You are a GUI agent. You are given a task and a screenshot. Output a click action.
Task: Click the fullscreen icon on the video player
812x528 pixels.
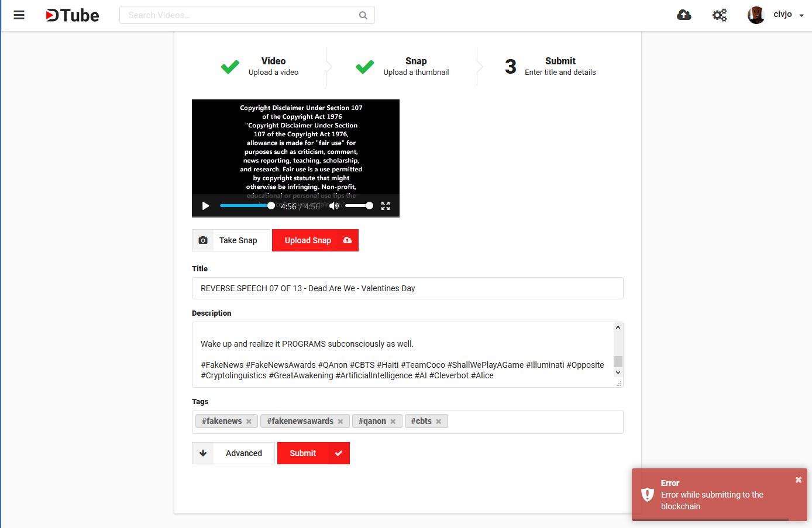[385, 206]
